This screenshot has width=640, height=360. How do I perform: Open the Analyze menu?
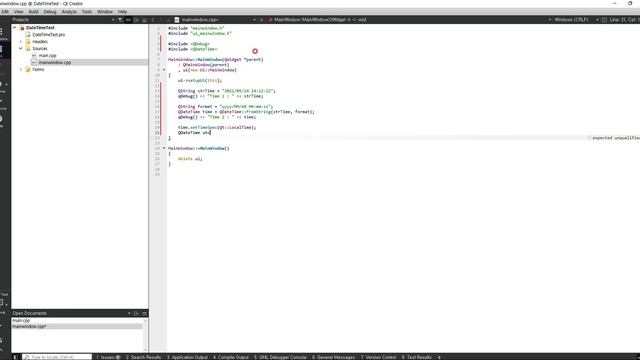pos(69,12)
